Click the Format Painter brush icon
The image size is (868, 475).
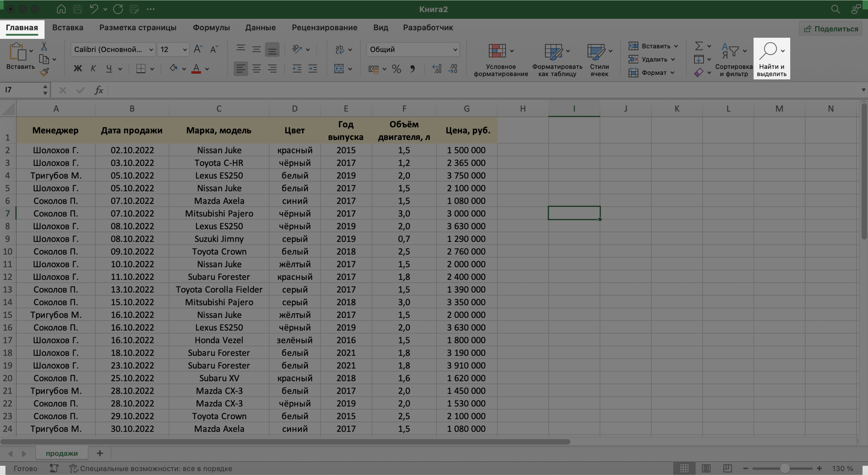point(44,72)
